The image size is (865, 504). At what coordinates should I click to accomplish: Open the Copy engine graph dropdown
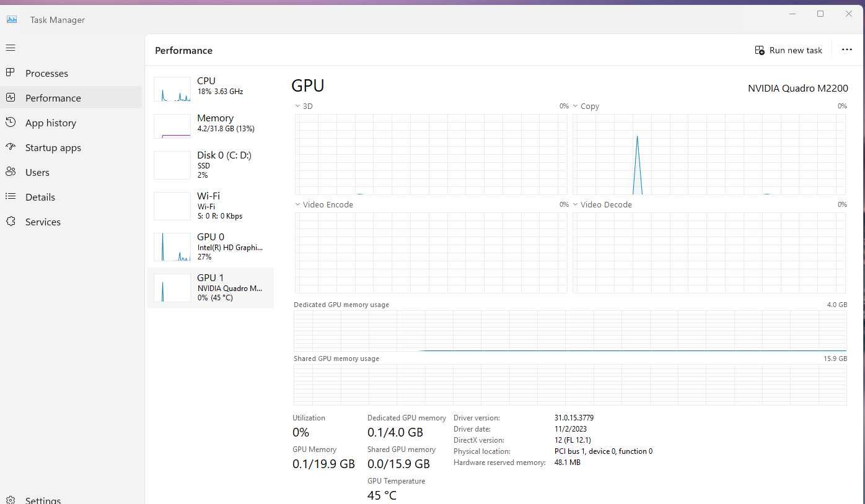click(576, 106)
